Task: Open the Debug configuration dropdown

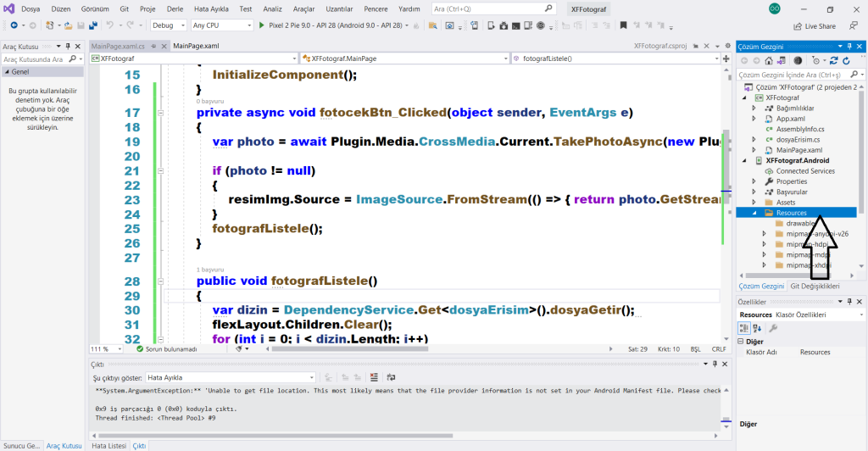Action: point(168,25)
